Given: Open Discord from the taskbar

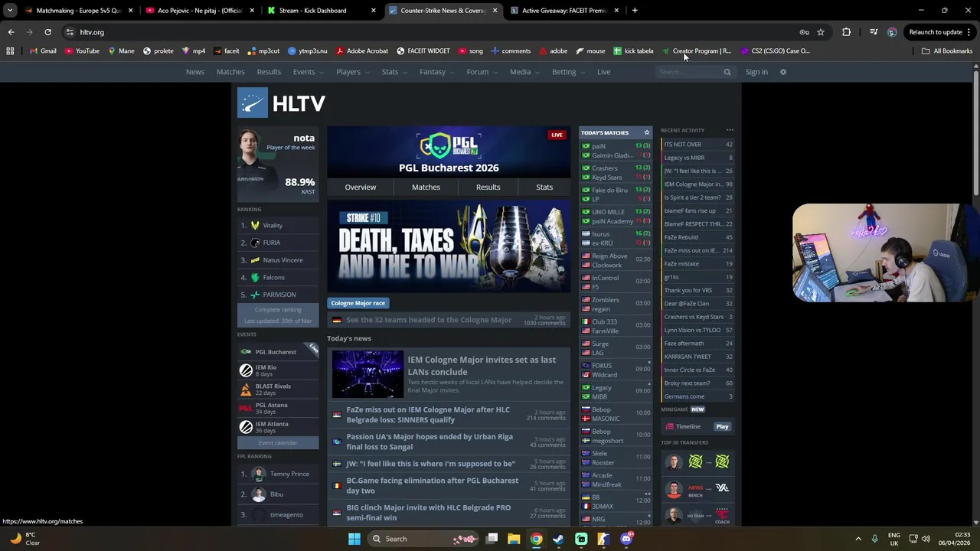Looking at the screenshot, I should [626, 539].
